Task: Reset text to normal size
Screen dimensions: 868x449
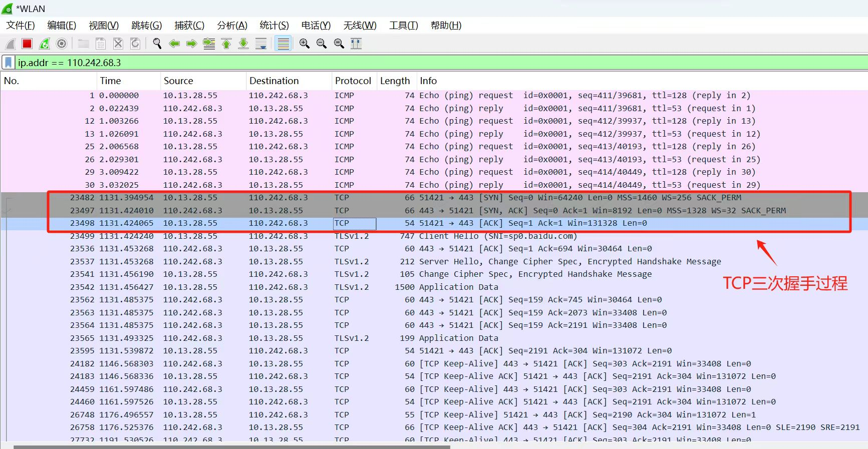Action: pyautogui.click(x=339, y=44)
